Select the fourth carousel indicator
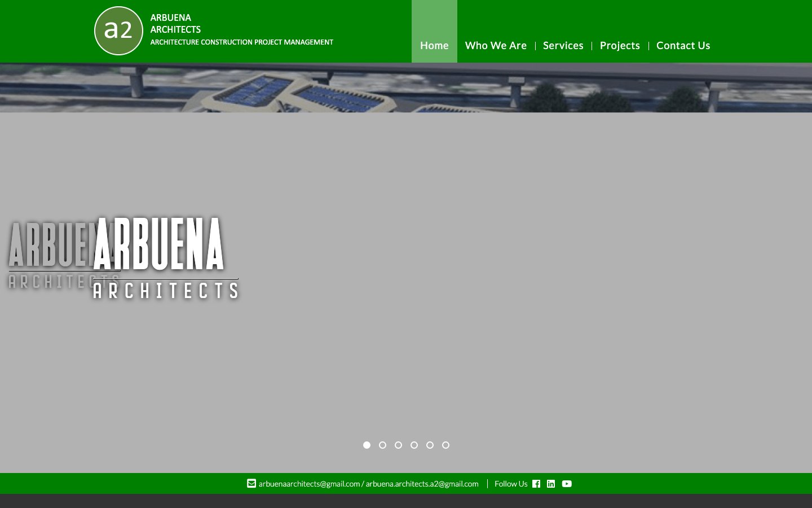 414,445
